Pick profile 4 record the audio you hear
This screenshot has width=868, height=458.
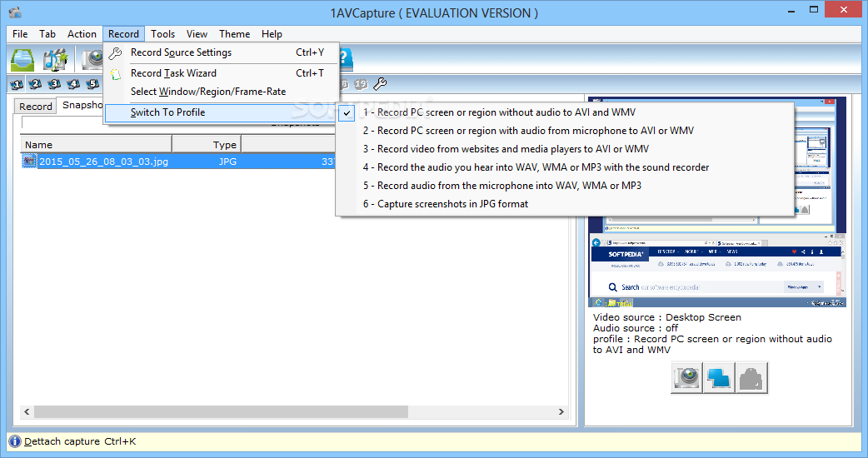[x=565, y=167]
